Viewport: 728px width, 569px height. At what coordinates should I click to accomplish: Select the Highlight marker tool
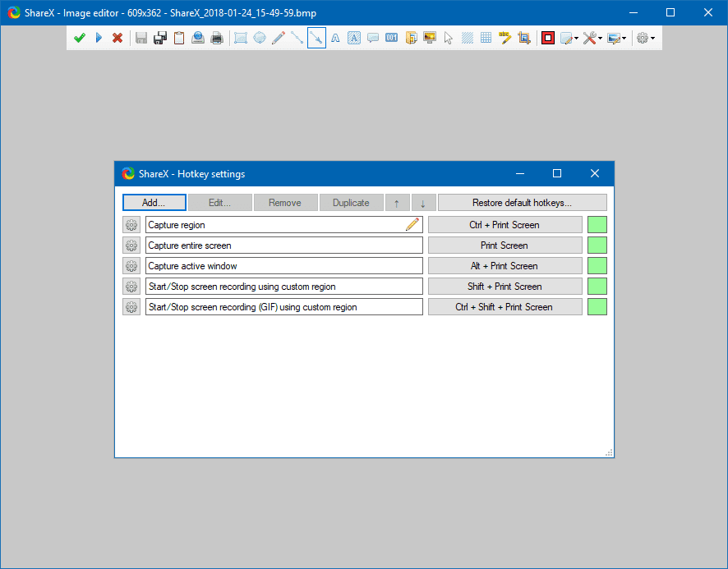(505, 38)
